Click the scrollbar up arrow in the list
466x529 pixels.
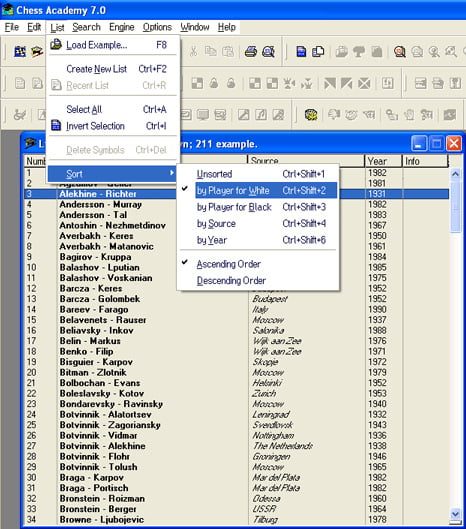point(455,174)
